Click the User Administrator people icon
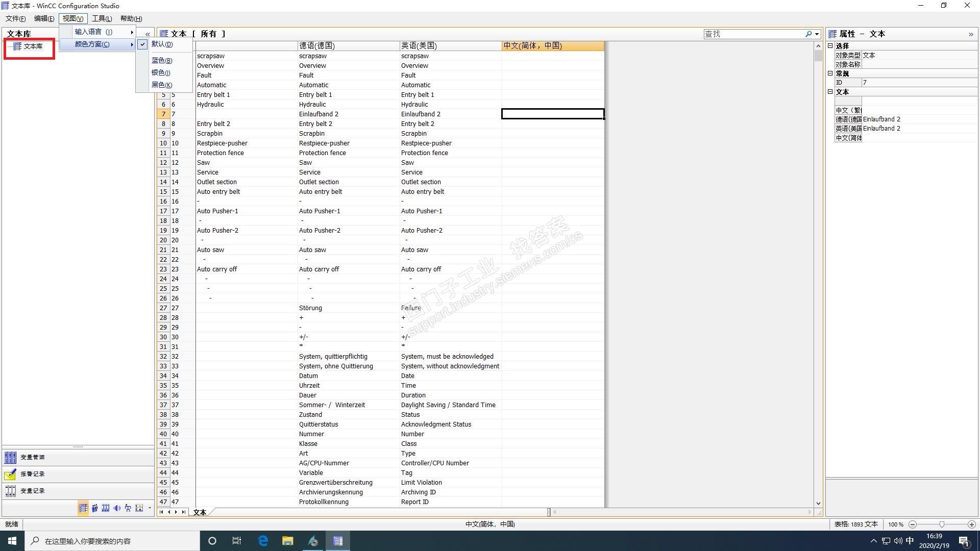The width and height of the screenshot is (980, 551). point(94,508)
